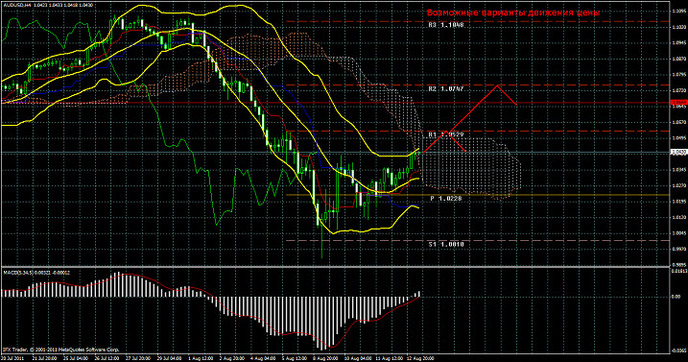Viewport: 688px width, 362px height.
Task: Click the 0.00 level on MACD scale
Action: tap(676, 297)
